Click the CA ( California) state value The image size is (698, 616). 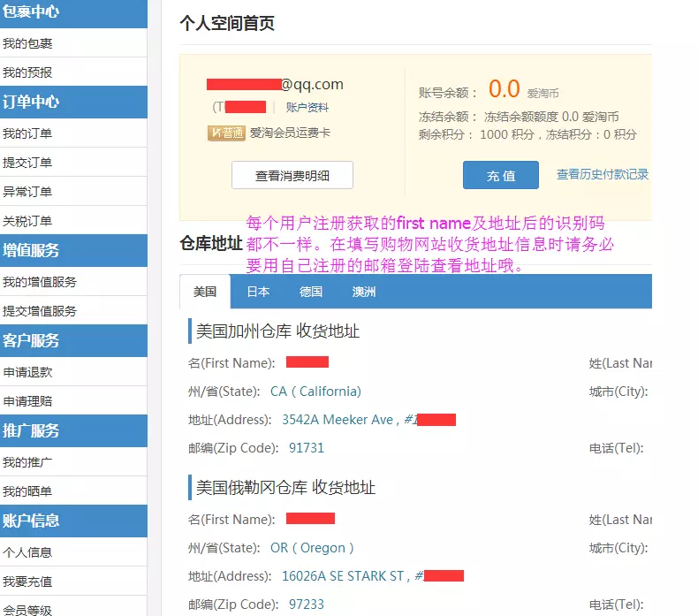coord(315,391)
